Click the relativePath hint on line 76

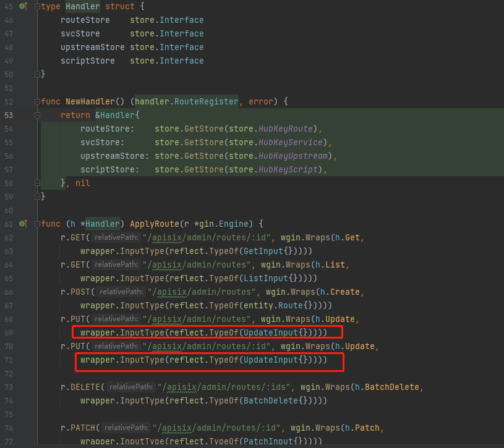point(126,428)
